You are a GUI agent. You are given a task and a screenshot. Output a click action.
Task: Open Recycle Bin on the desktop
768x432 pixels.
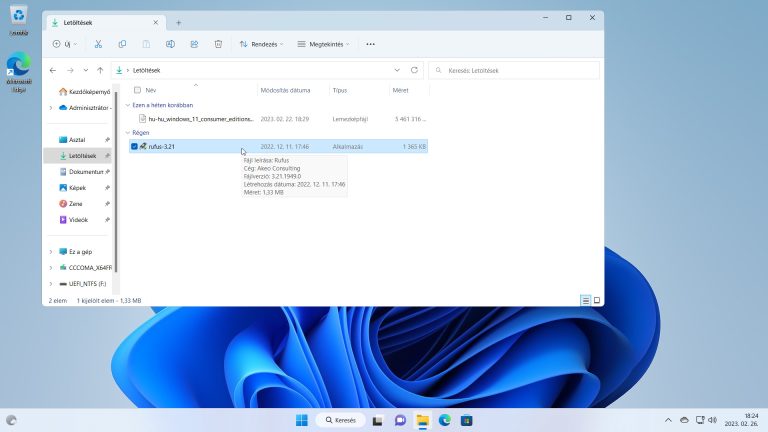coord(19,22)
